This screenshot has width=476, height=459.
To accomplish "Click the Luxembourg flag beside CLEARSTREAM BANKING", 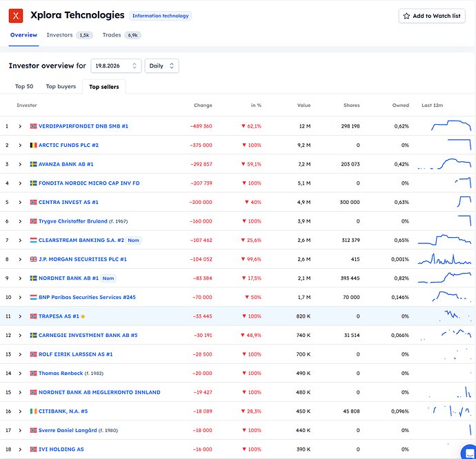I will click(33, 241).
